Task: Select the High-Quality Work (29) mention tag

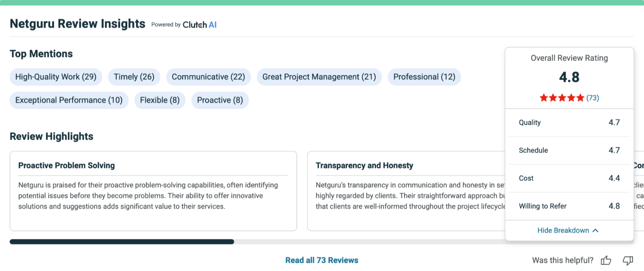Action: coord(56,77)
